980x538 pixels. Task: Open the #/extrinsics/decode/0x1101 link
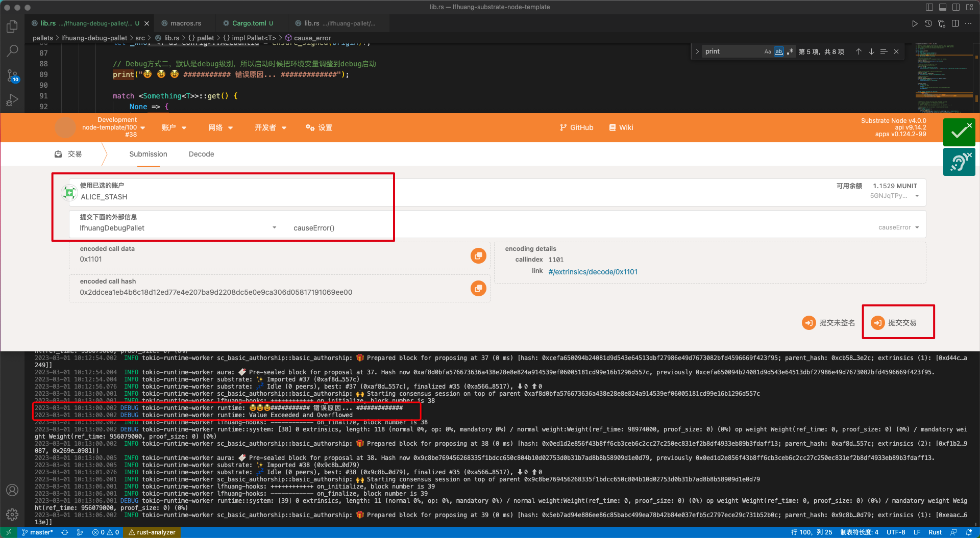tap(593, 272)
